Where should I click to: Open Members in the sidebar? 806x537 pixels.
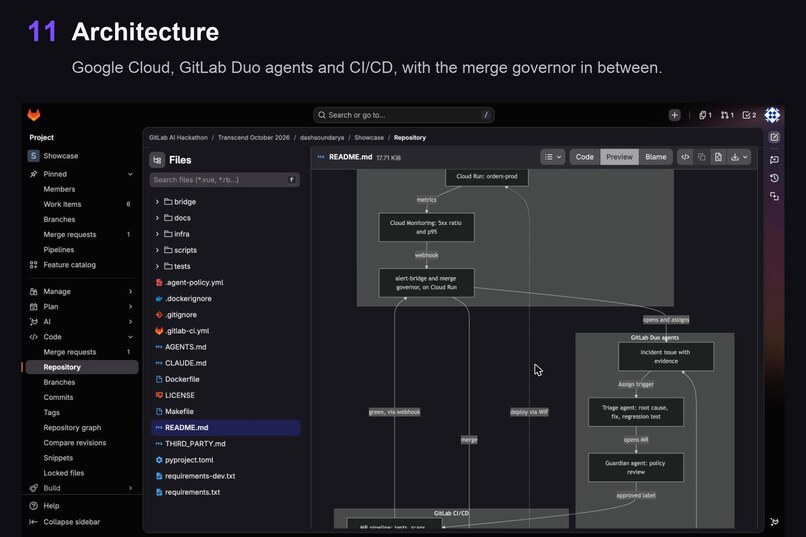[59, 189]
